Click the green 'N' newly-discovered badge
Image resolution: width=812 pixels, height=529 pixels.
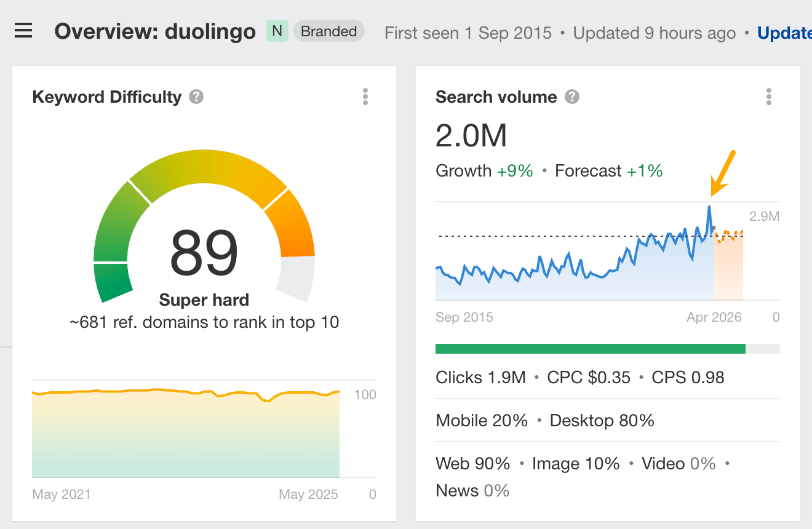[277, 30]
